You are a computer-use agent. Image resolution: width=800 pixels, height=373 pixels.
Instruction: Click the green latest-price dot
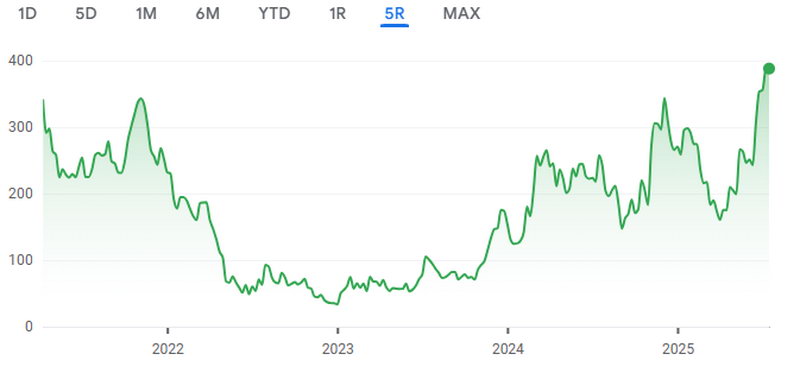click(769, 68)
